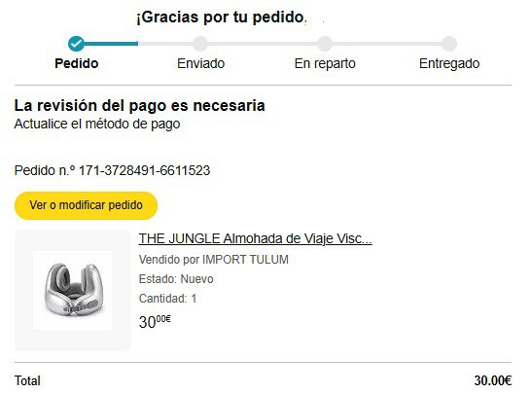Click the Entregado step circle
The height and width of the screenshot is (394, 532).
(449, 44)
